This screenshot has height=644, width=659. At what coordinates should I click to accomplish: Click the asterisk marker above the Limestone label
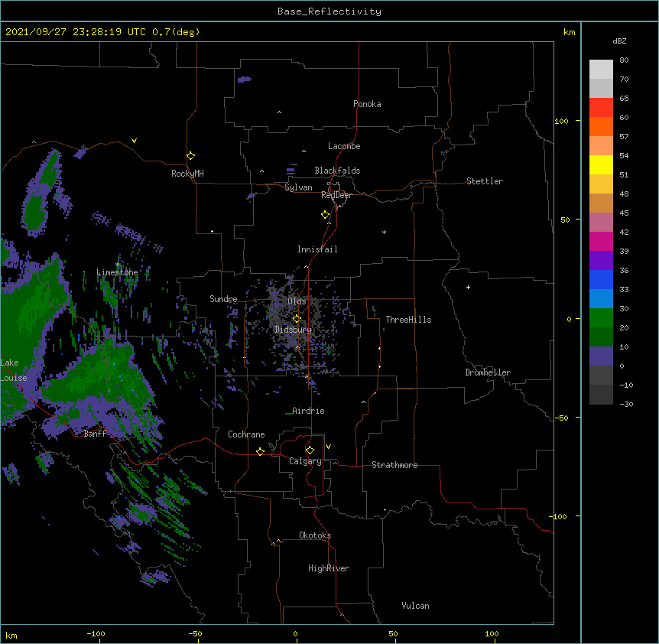tap(118, 265)
